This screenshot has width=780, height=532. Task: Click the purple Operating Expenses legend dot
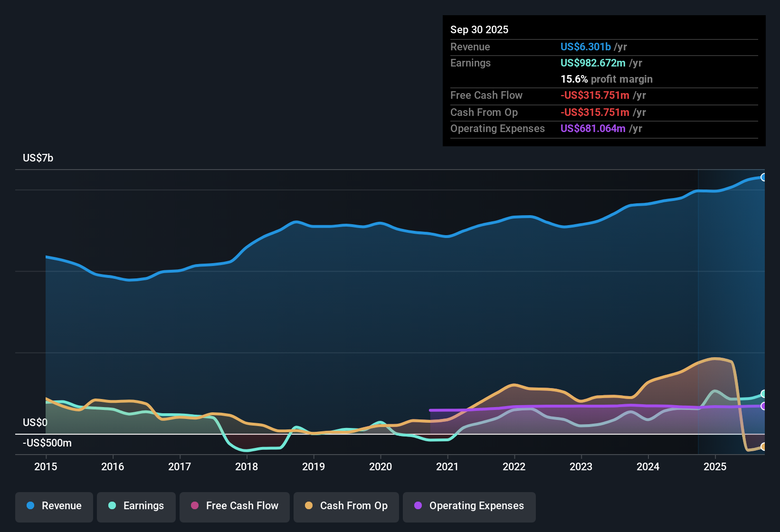click(418, 506)
